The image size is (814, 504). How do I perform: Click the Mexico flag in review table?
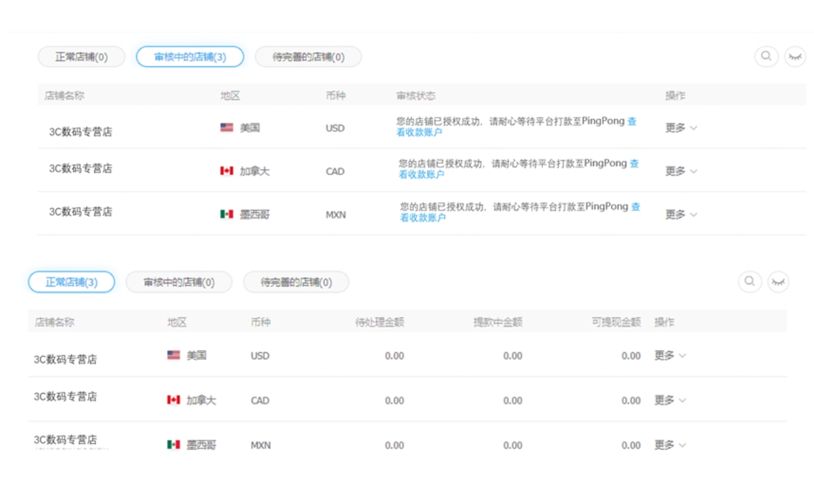[226, 214]
